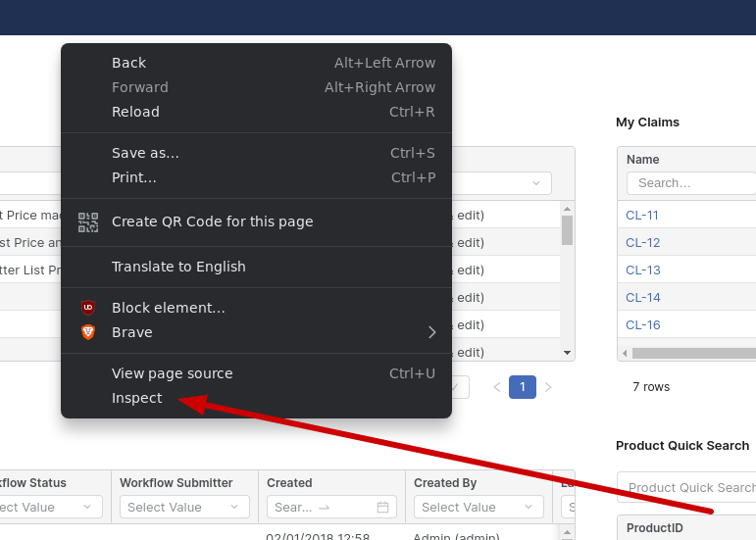The width and height of the screenshot is (756, 540).
Task: Open claim CL-14 link
Action: pyautogui.click(x=643, y=297)
